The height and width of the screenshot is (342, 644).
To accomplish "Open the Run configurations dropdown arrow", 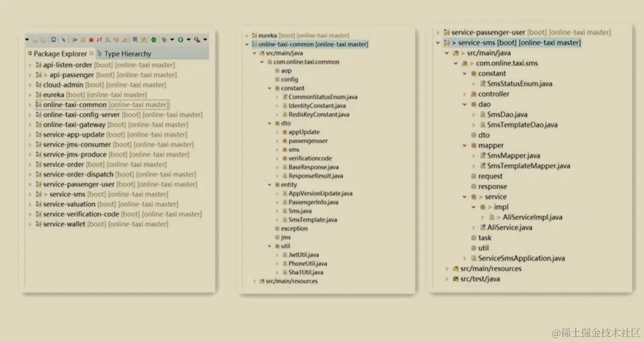I will (x=189, y=40).
